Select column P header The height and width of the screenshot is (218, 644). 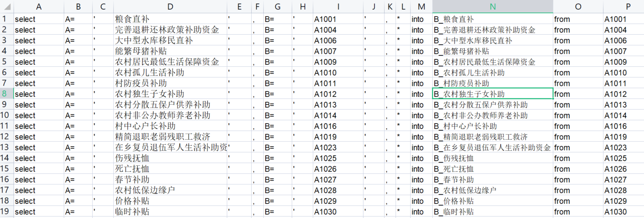point(624,7)
